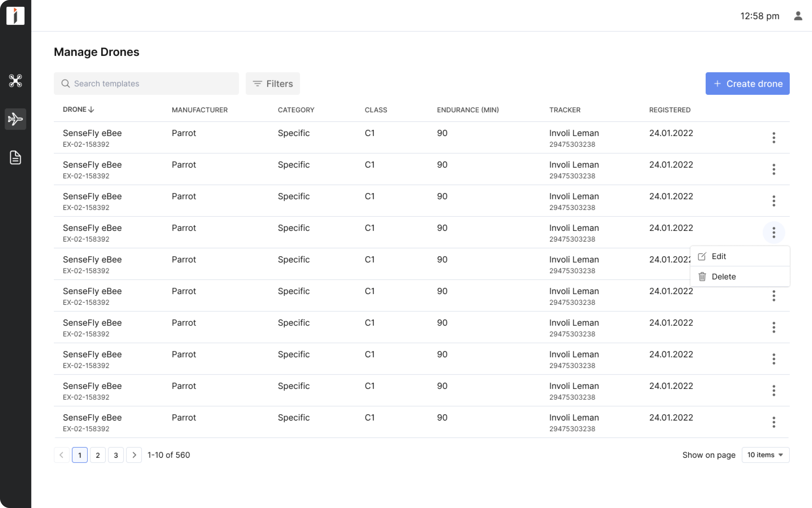Go to next page with the right chevron
The image size is (812, 508).
pos(134,455)
